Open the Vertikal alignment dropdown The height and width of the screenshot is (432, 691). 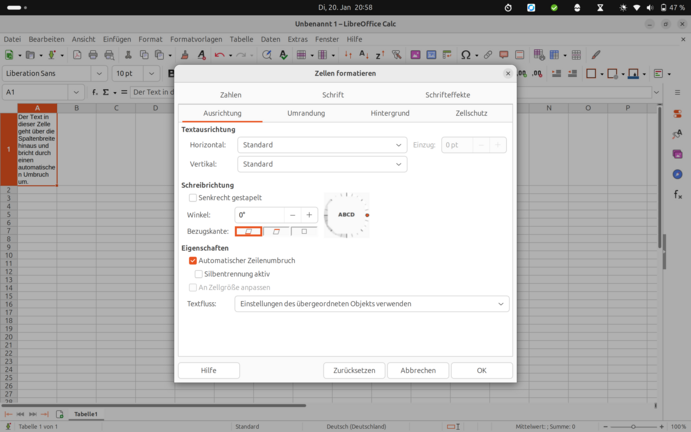point(322,164)
